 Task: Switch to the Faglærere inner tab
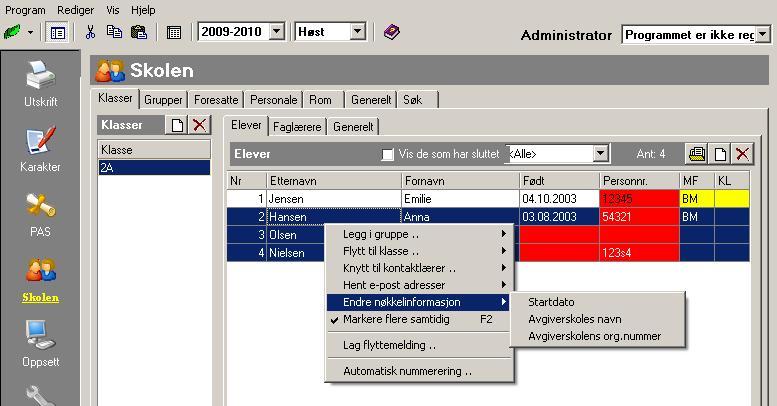(297, 127)
